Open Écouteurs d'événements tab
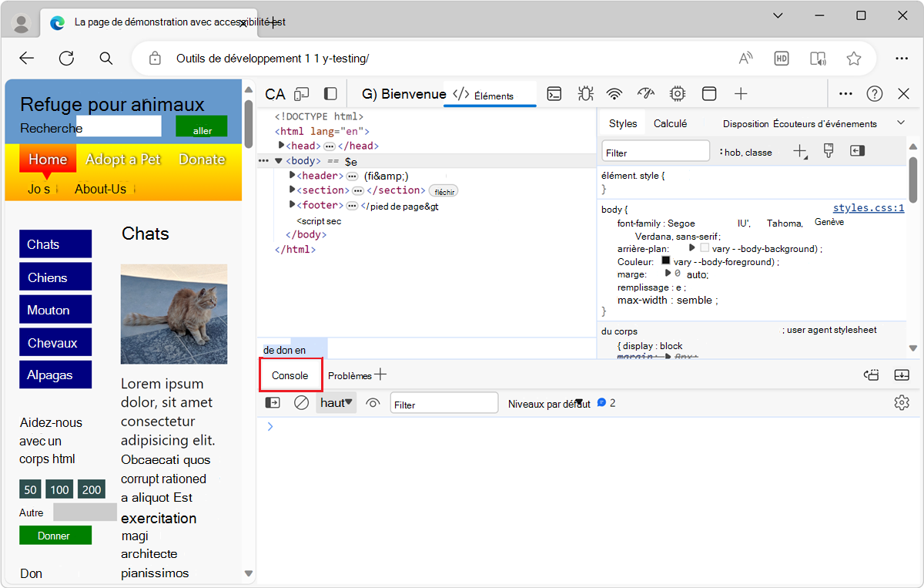 (x=825, y=123)
